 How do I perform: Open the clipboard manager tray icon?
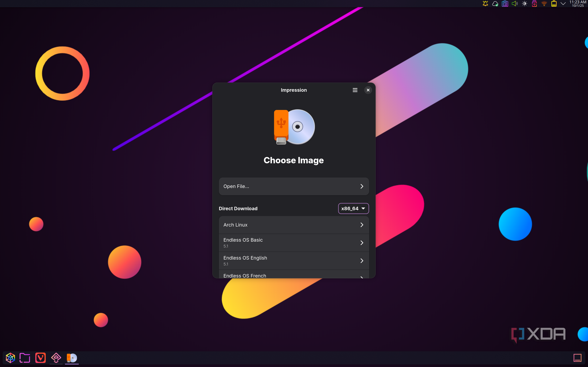tap(505, 4)
